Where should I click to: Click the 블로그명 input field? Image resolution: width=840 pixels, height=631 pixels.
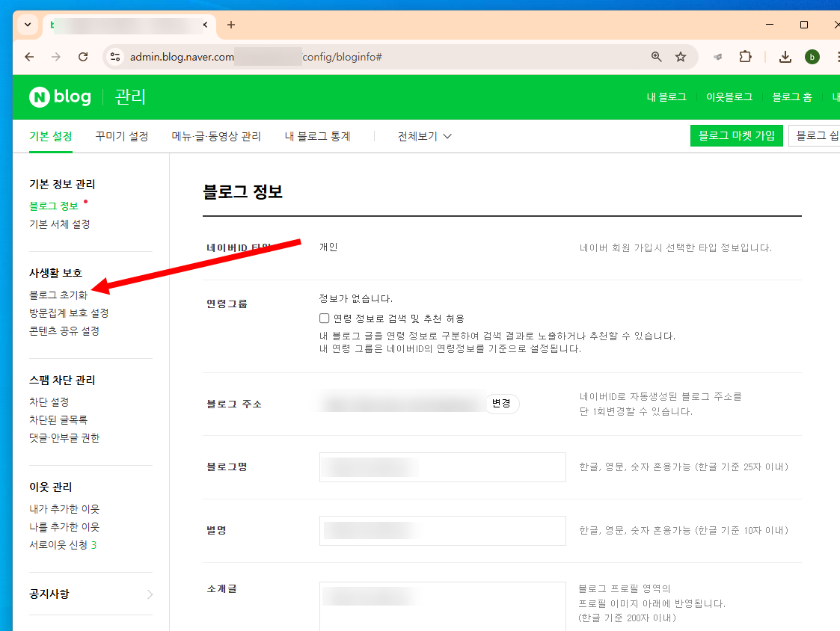click(x=443, y=467)
